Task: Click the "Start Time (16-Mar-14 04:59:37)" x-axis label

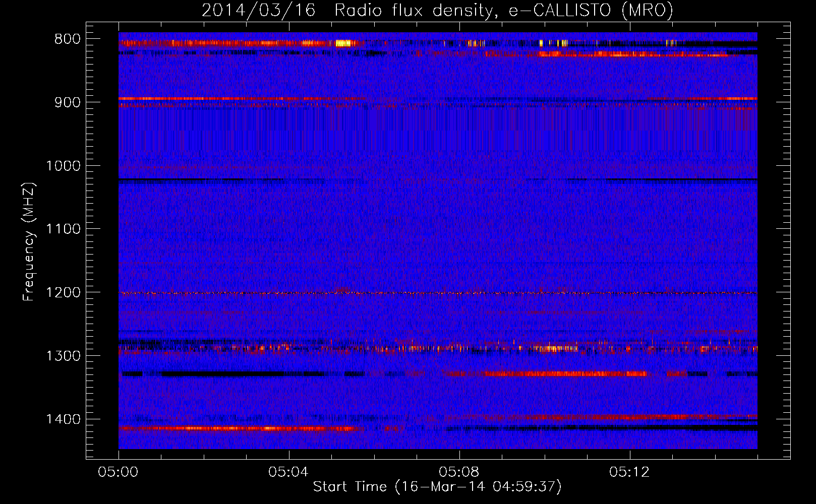Action: point(437,487)
